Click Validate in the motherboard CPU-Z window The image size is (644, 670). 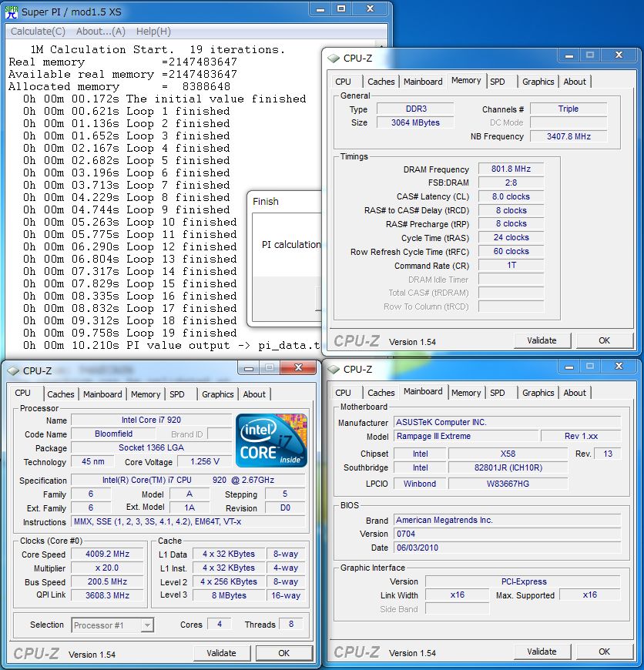[542, 652]
